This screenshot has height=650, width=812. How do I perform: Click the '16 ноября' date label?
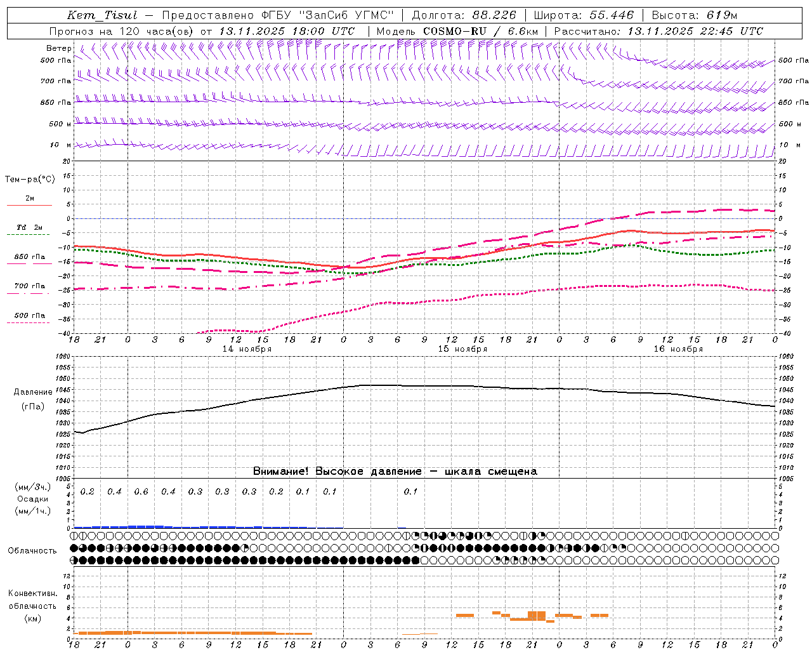coord(678,349)
